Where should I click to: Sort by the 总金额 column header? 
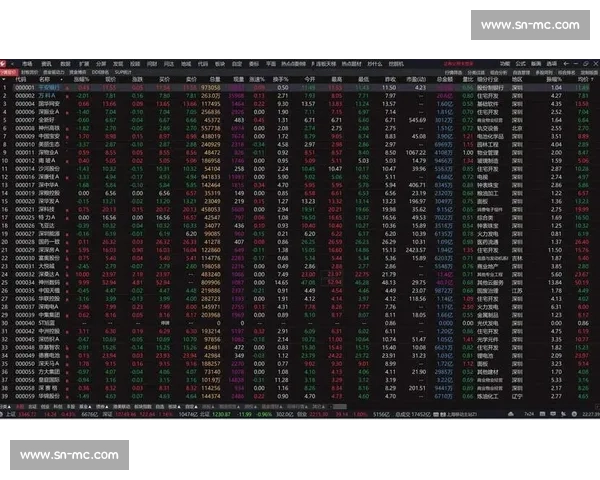click(x=445, y=80)
